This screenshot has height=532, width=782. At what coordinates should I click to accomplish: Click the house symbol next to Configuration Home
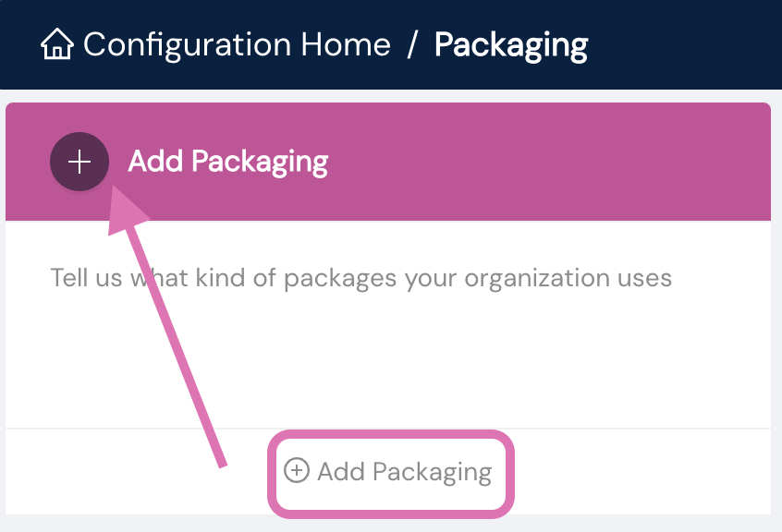click(57, 43)
